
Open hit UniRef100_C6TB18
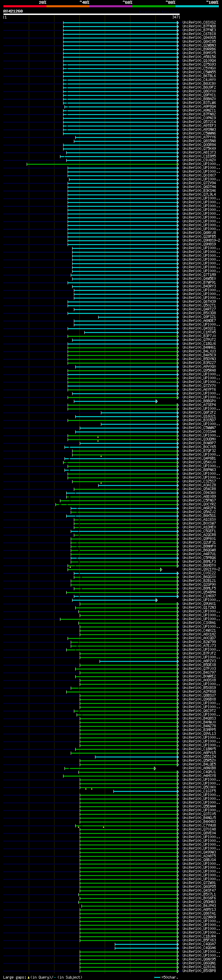(x=199, y=34)
